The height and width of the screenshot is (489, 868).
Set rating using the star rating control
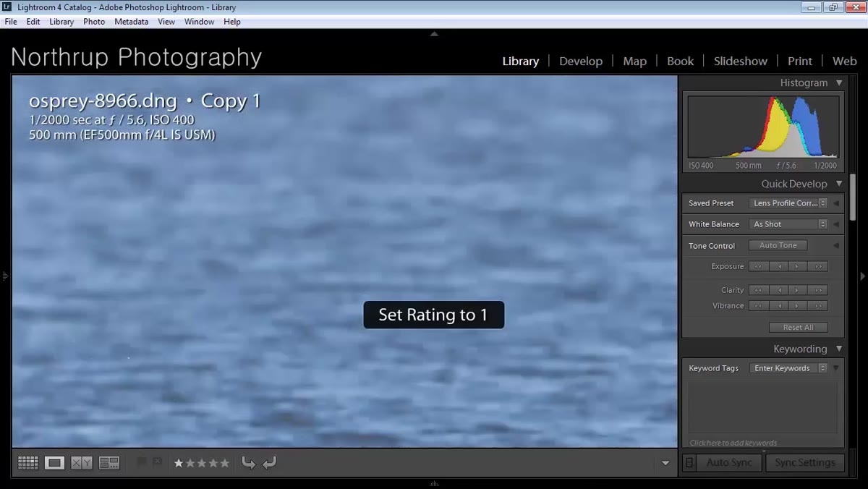coord(201,463)
